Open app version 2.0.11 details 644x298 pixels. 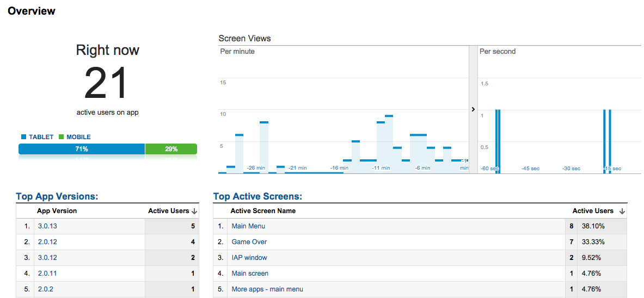click(47, 274)
